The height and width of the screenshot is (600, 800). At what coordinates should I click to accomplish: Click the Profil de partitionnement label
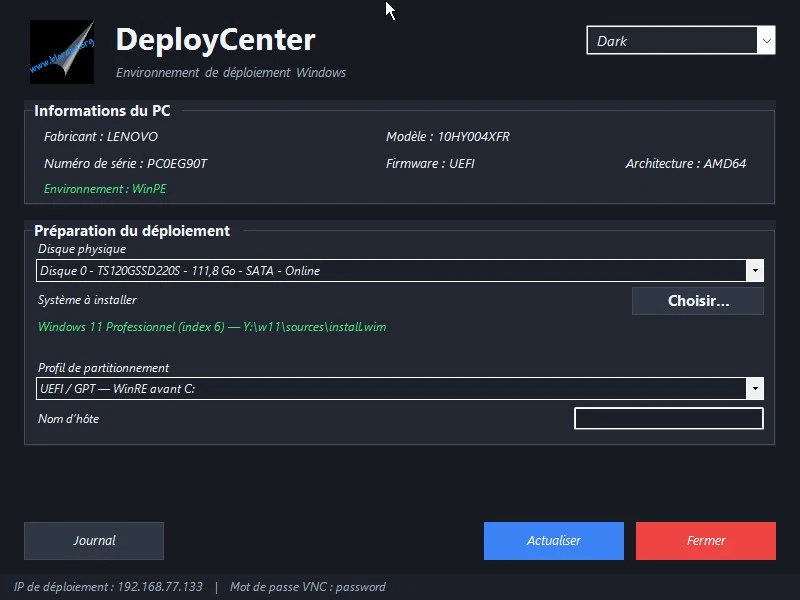click(103, 368)
